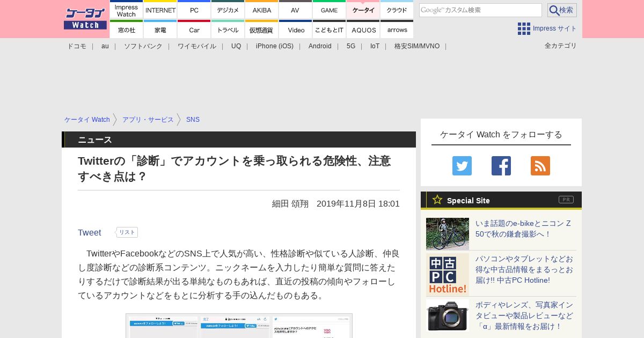This screenshot has height=338, width=644.
Task: Open the 中古PC Hotline thumbnail
Action: tap(448, 275)
